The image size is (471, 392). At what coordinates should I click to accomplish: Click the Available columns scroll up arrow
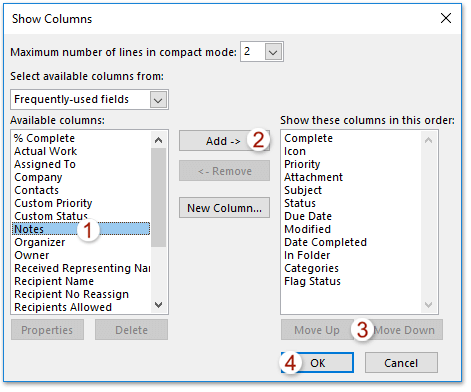(x=158, y=140)
